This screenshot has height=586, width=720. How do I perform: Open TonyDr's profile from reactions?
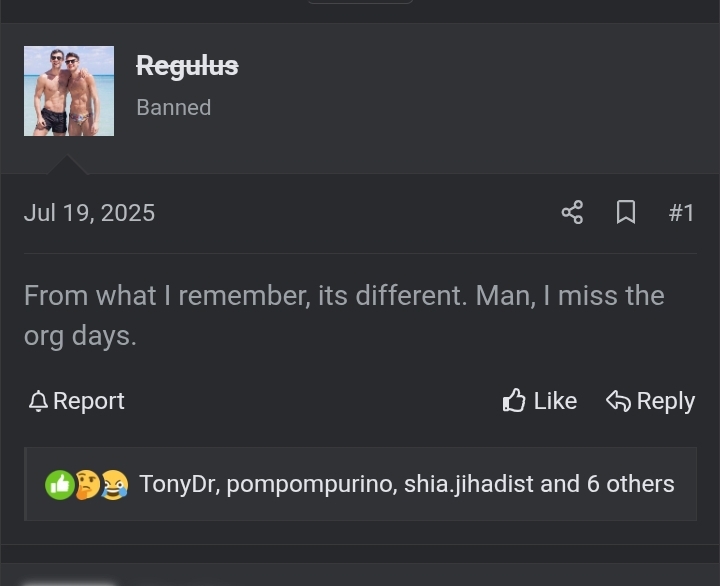(x=176, y=484)
